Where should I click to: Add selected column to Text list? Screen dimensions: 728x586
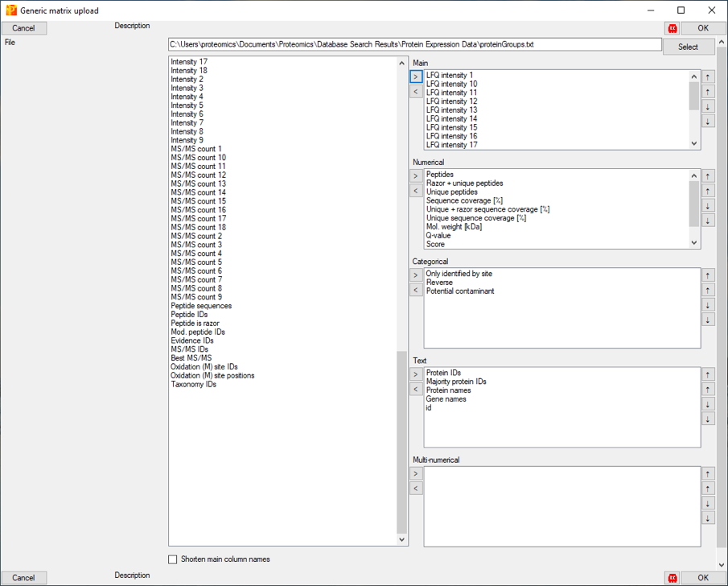tap(416, 374)
